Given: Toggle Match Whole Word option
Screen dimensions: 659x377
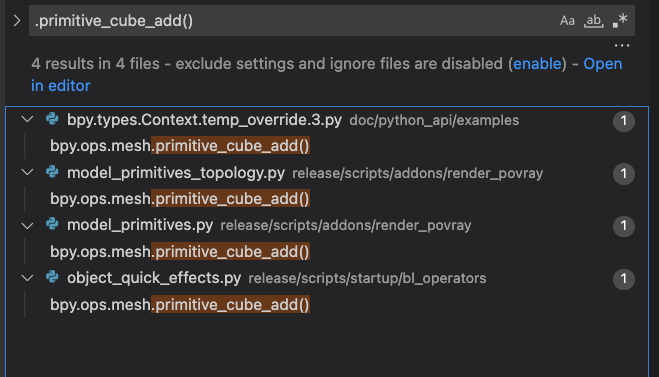Looking at the screenshot, I should tap(593, 21).
